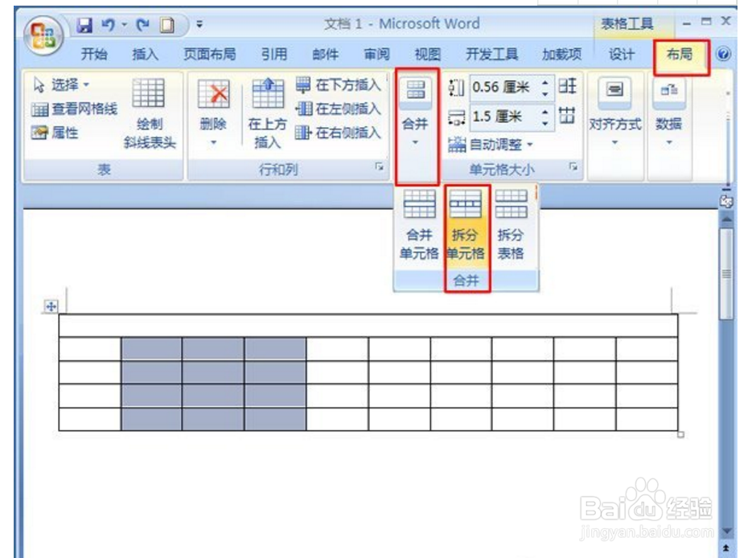Click the merged top table row
This screenshot has height=558, width=756.
pos(368,326)
